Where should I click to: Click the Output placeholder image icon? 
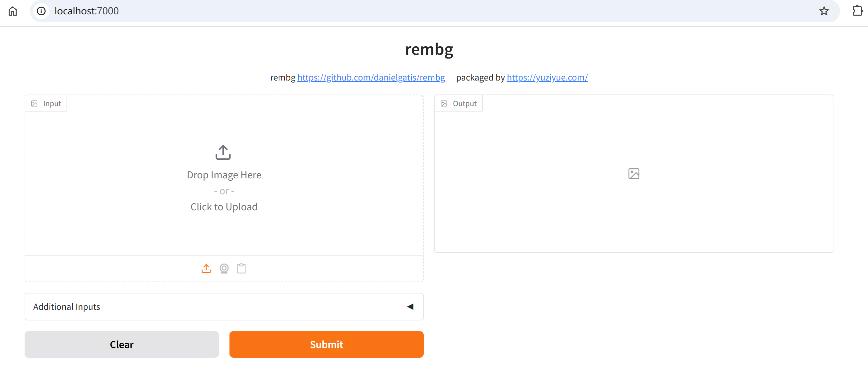(x=633, y=174)
